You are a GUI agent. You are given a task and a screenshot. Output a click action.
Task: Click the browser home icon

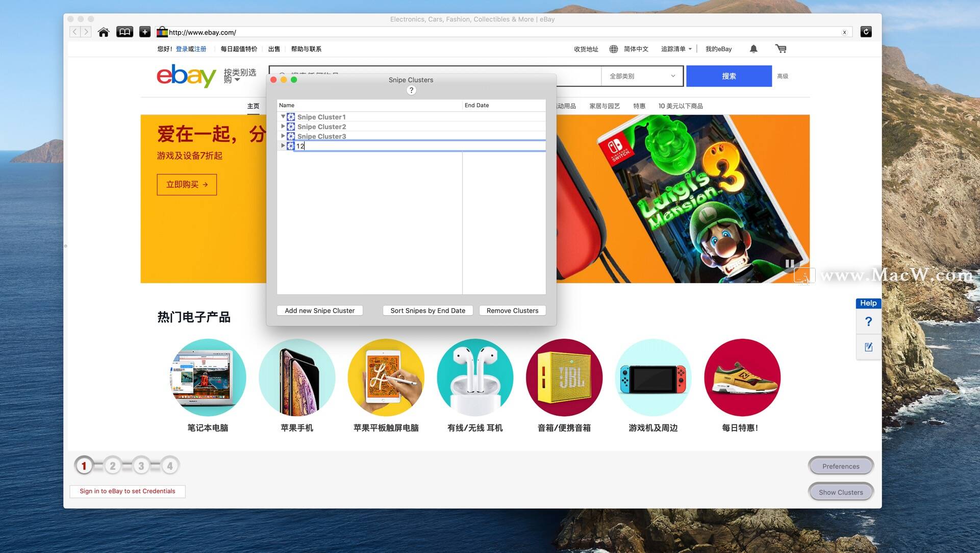tap(104, 32)
